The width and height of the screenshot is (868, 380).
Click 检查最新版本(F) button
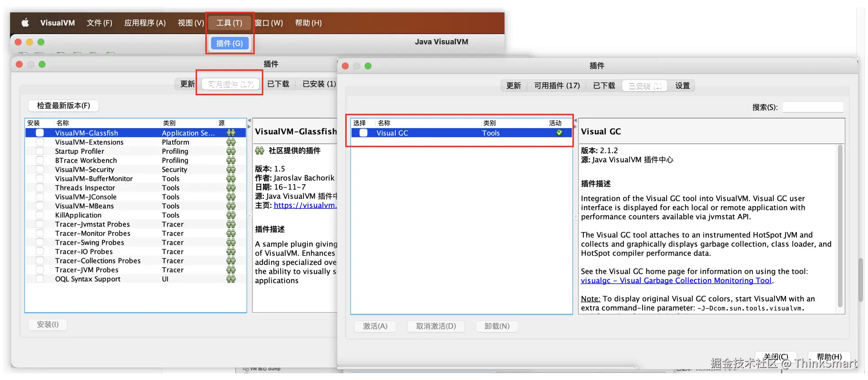[x=63, y=106]
